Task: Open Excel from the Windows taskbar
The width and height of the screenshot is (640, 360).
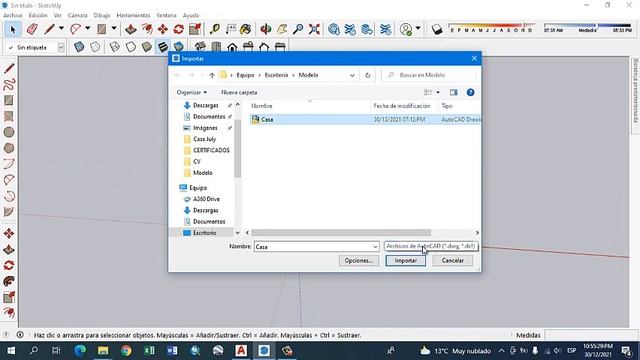Action: (x=149, y=351)
